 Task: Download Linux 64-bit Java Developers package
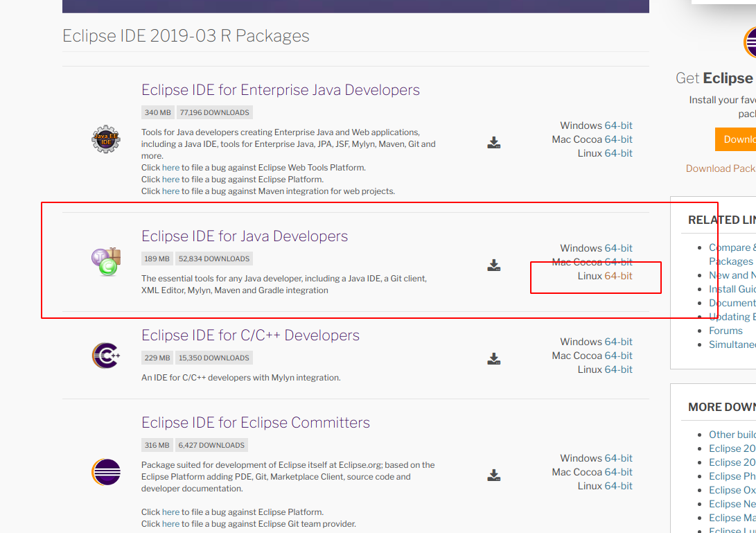(x=618, y=276)
